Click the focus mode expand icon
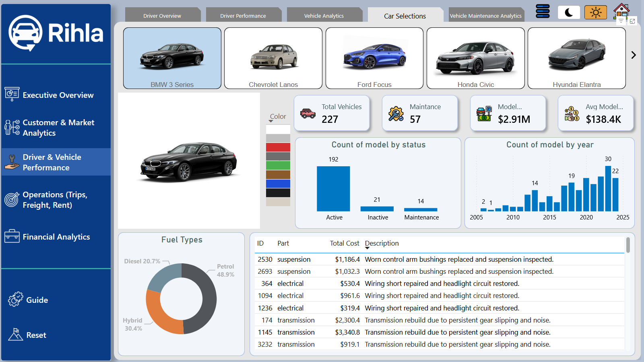 pyautogui.click(x=632, y=21)
